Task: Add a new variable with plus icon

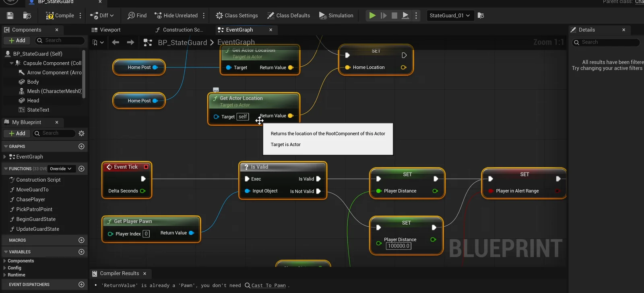Action: tap(81, 252)
